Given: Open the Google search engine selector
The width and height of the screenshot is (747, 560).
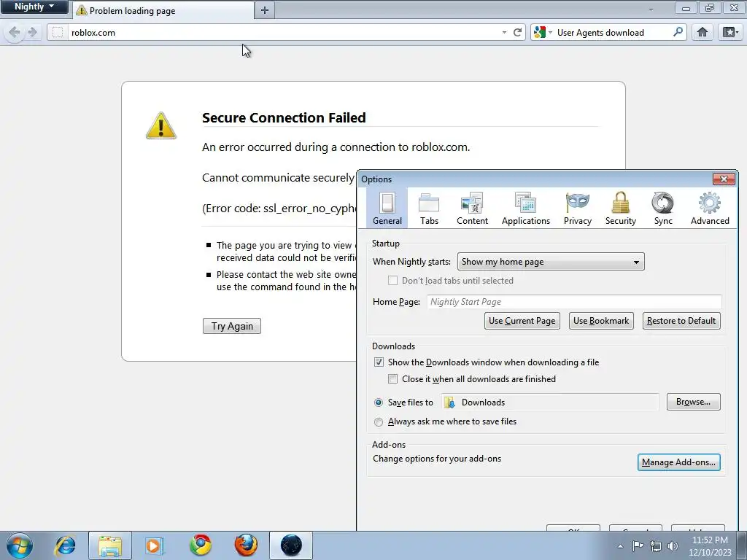Looking at the screenshot, I should tap(543, 32).
